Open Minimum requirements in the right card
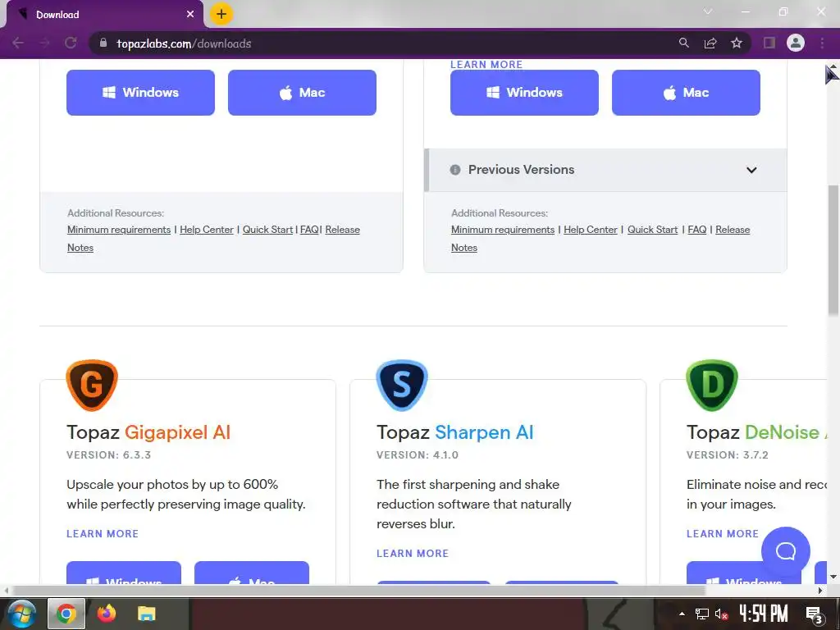The image size is (840, 630). pyautogui.click(x=503, y=230)
